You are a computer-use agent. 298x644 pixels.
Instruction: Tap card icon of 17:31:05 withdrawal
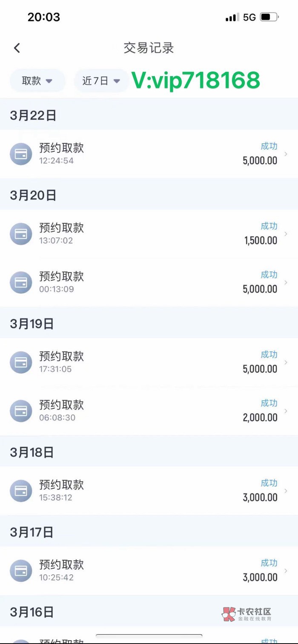click(x=21, y=362)
